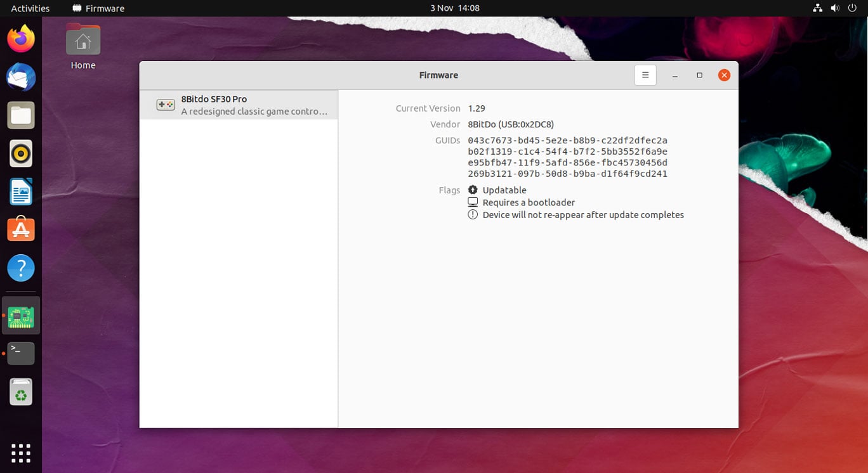868x473 pixels.
Task: Click Activities in the top bar
Action: (x=30, y=8)
